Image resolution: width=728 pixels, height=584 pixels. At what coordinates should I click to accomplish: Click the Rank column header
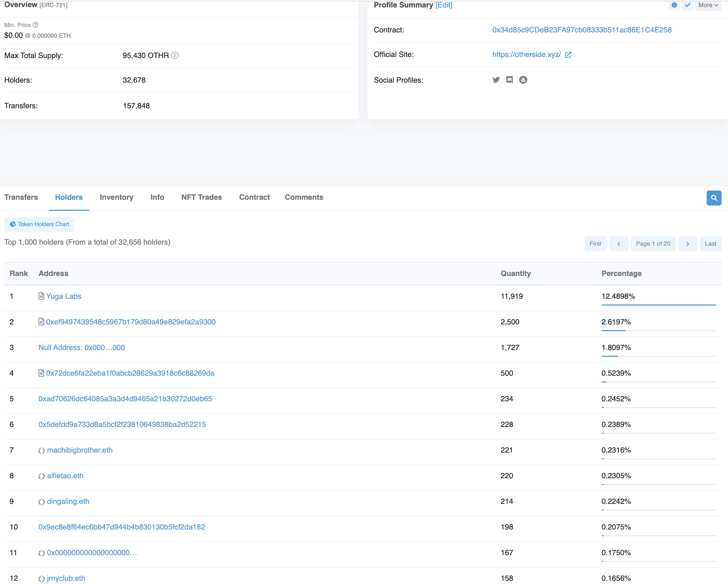pos(19,273)
